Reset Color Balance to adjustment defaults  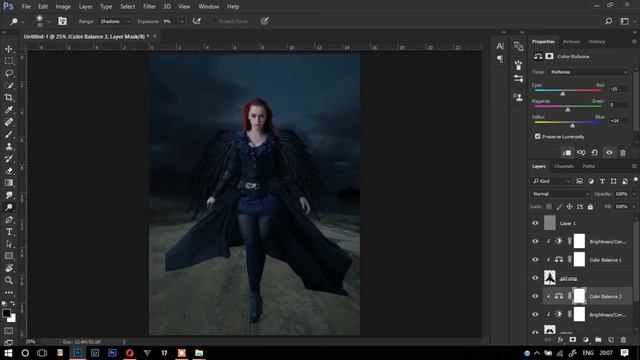coord(595,153)
